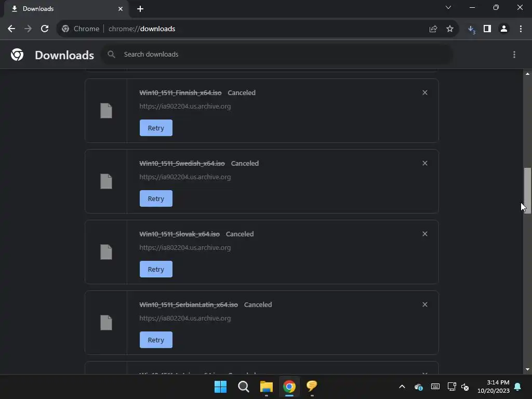The width and height of the screenshot is (532, 399).
Task: Click the search magnifier icon in downloads bar
Action: [111, 54]
